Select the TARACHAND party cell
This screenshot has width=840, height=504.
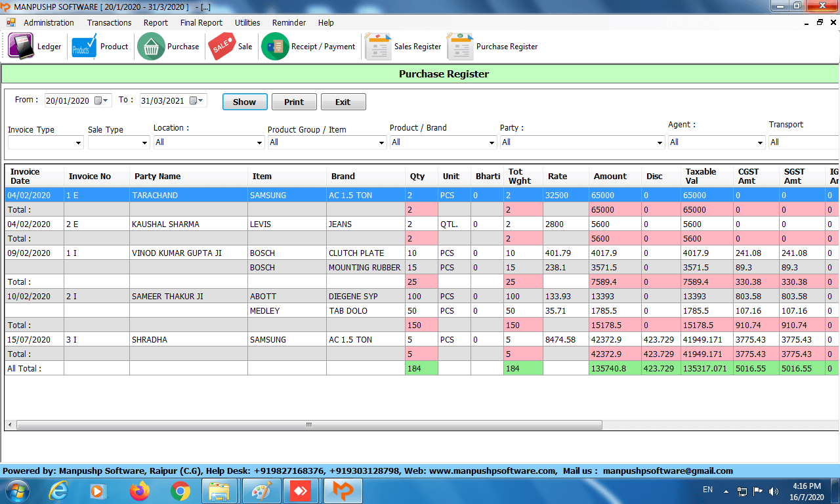(188, 195)
